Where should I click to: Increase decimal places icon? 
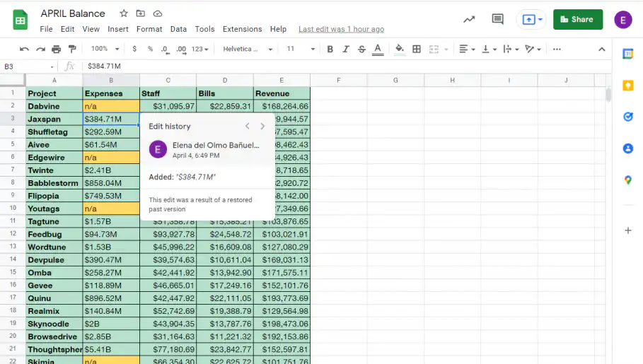pos(181,49)
